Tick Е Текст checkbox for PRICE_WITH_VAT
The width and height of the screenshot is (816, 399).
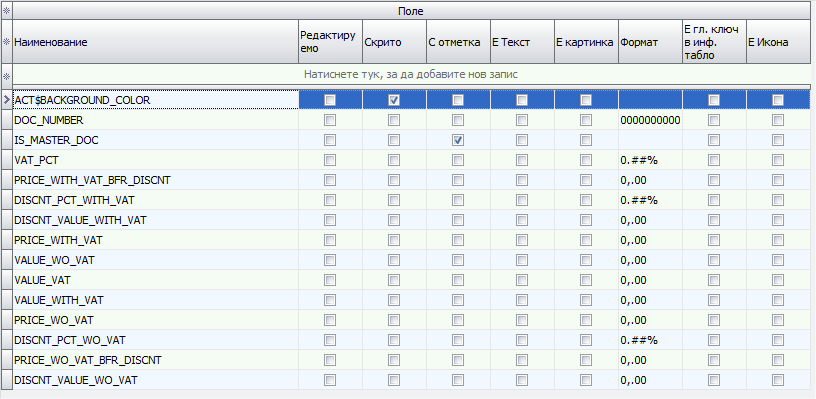pos(522,240)
